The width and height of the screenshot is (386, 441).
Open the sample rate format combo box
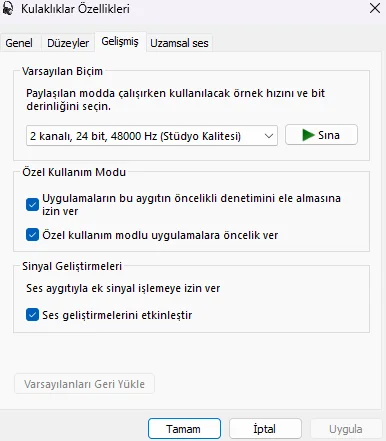click(152, 136)
